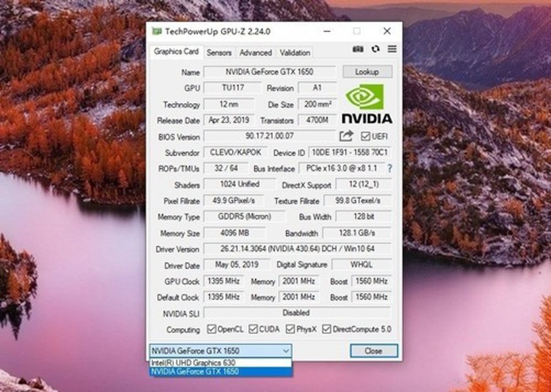Image resolution: width=551 pixels, height=392 pixels.
Task: Click the Bus Interface question mark
Action: coord(389,168)
